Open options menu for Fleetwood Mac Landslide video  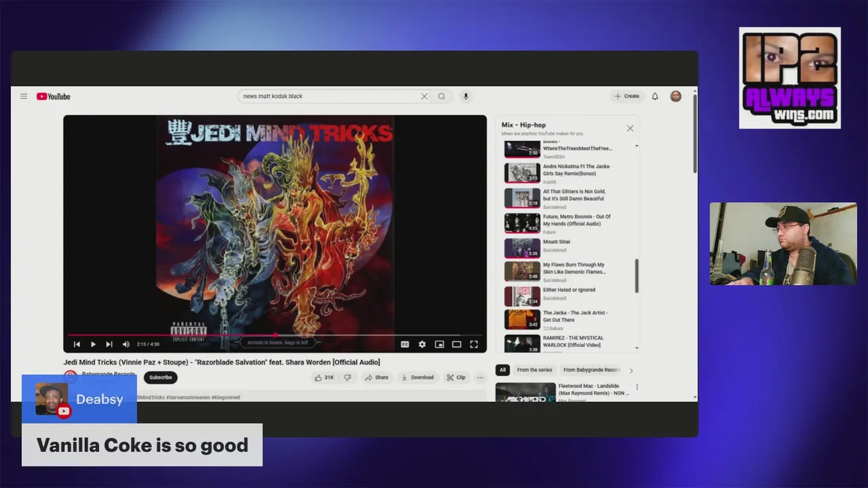click(636, 387)
